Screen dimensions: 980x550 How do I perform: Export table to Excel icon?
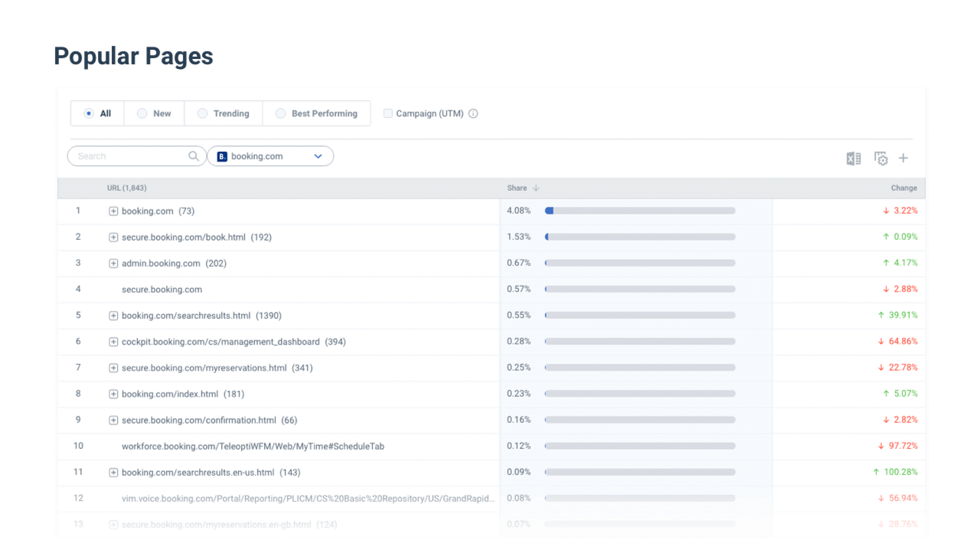point(853,158)
